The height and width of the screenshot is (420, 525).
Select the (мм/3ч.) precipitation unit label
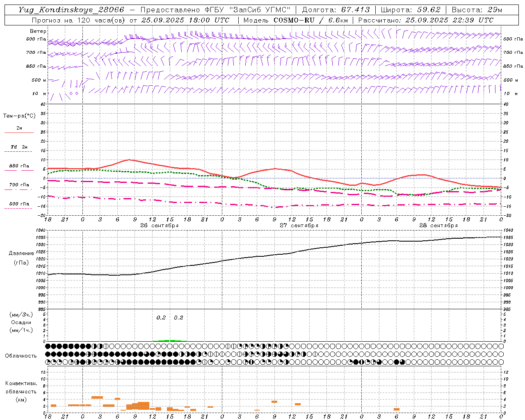(x=21, y=315)
